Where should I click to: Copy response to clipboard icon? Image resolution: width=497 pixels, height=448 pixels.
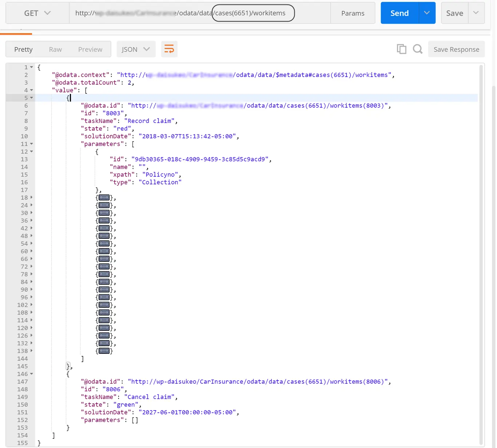401,49
